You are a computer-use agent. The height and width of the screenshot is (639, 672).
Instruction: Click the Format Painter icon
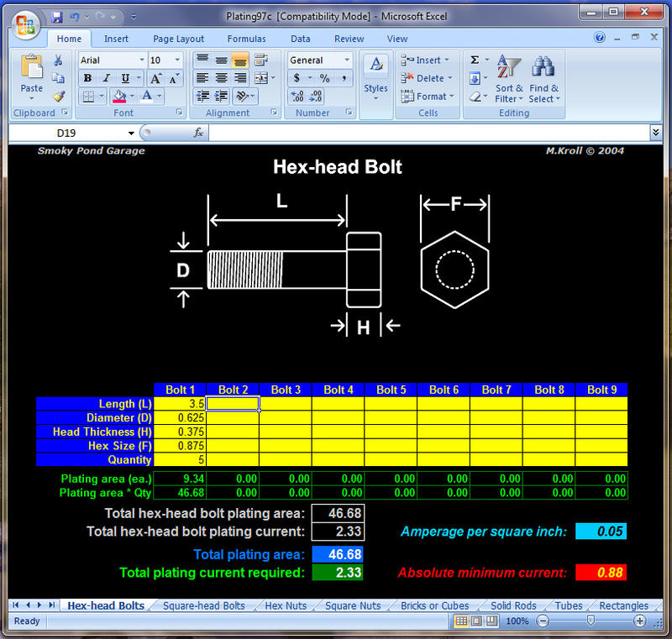coord(58,96)
